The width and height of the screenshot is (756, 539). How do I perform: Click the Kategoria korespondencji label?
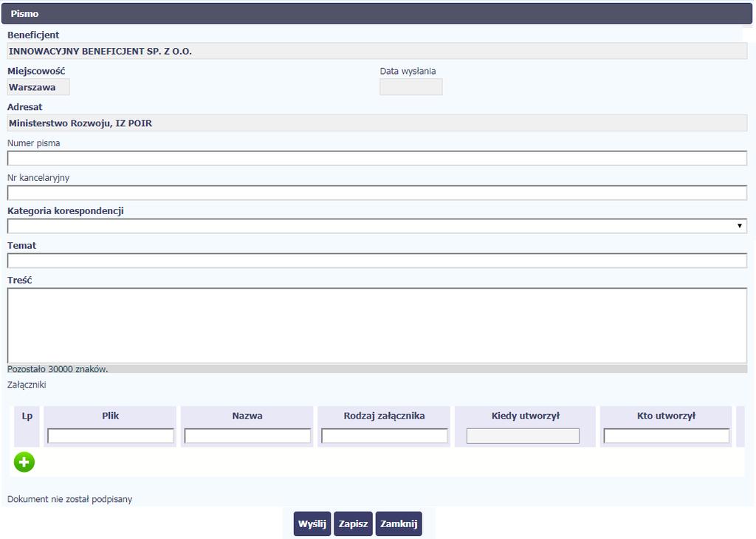(x=66, y=210)
